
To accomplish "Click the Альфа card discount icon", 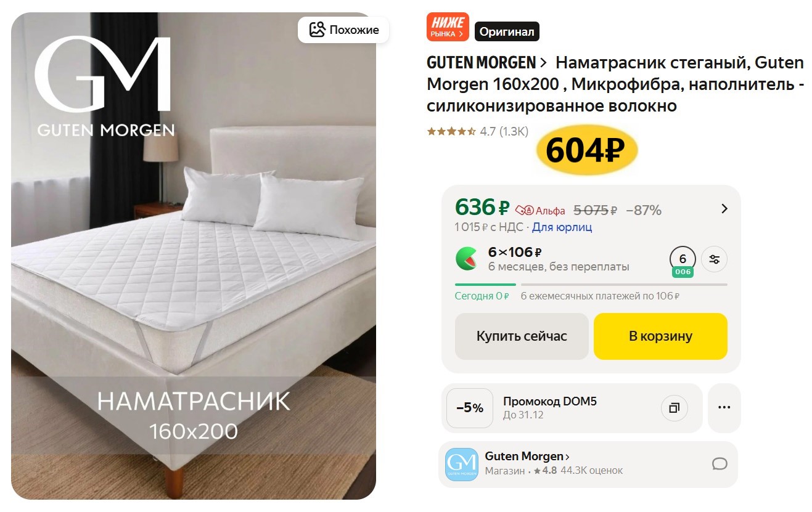I will [524, 210].
